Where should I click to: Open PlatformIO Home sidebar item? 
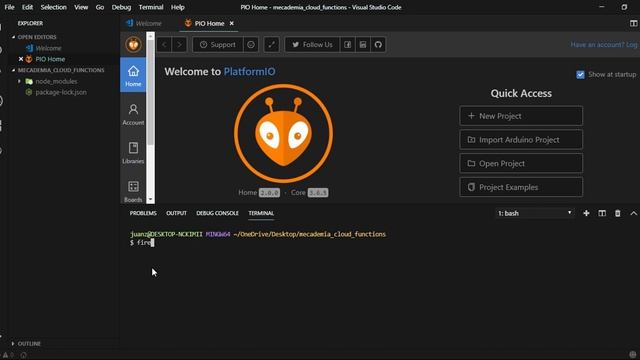133,75
